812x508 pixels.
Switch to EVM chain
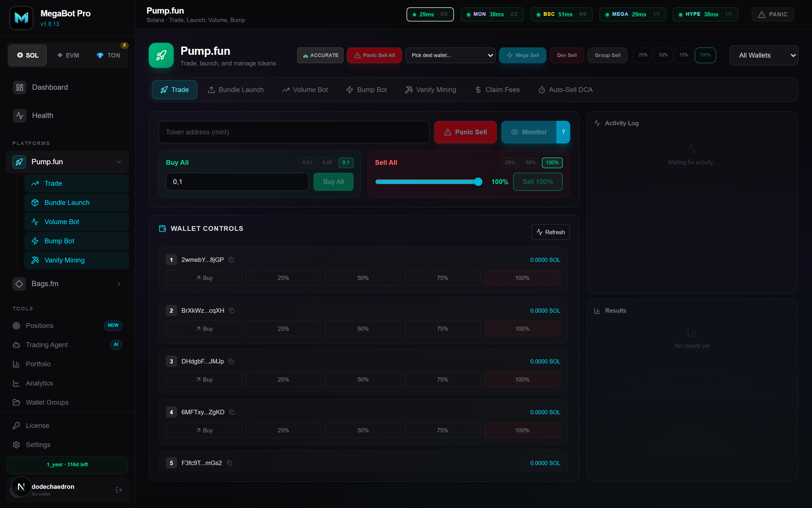pyautogui.click(x=69, y=55)
